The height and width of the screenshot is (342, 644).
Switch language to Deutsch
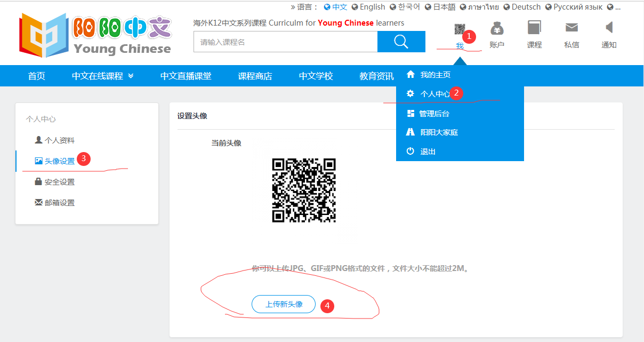point(526,7)
